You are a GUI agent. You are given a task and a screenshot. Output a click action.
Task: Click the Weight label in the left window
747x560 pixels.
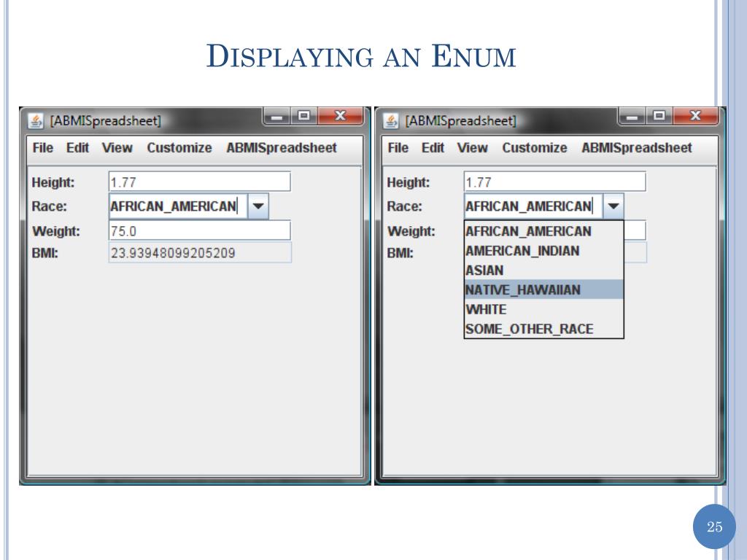coord(55,231)
